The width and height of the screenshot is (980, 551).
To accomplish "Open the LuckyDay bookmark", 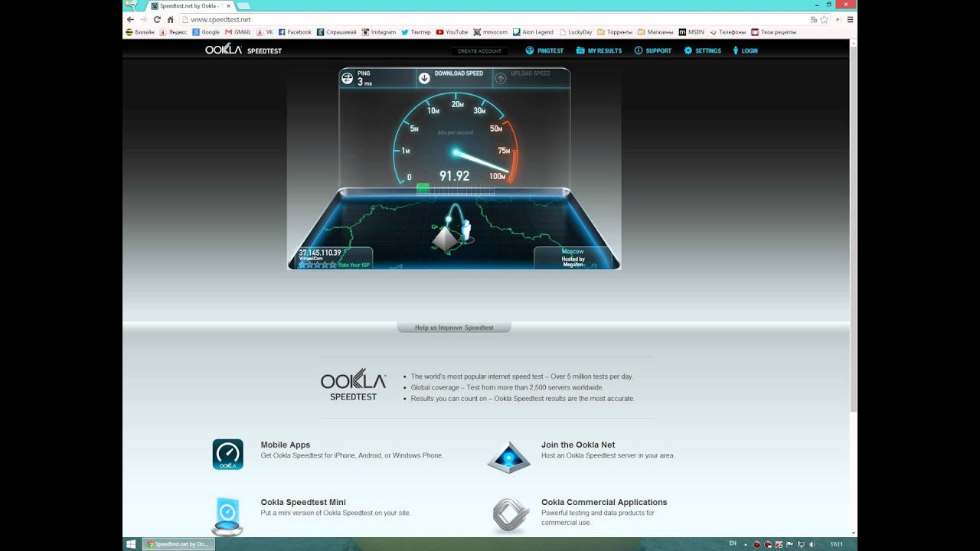I will [576, 32].
